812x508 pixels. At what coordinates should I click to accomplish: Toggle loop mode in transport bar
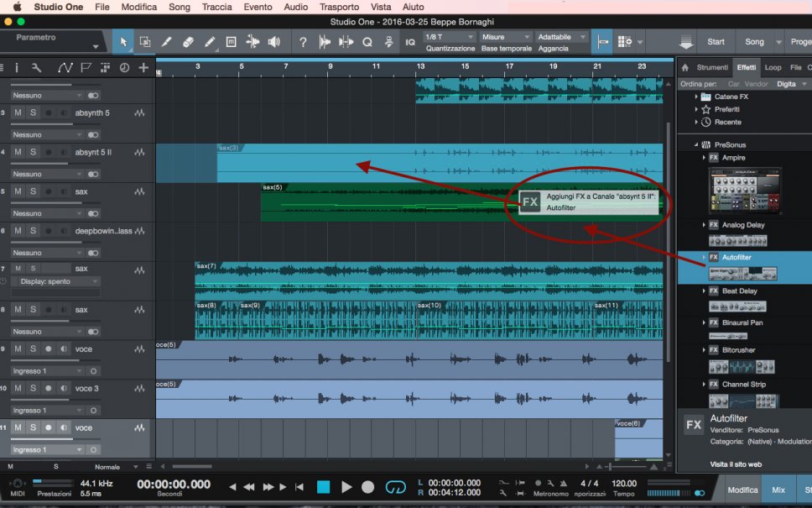[x=395, y=487]
